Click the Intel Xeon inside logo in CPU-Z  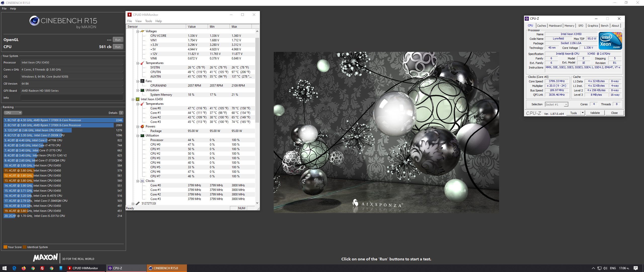click(610, 41)
